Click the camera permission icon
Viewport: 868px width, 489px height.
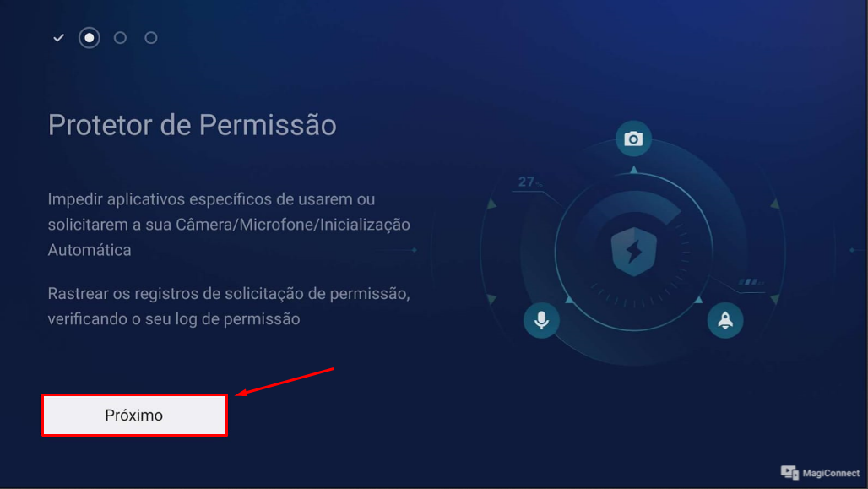coord(633,139)
